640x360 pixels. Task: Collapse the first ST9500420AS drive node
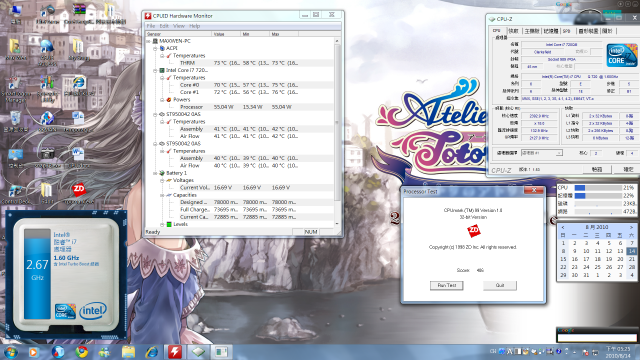coord(155,115)
